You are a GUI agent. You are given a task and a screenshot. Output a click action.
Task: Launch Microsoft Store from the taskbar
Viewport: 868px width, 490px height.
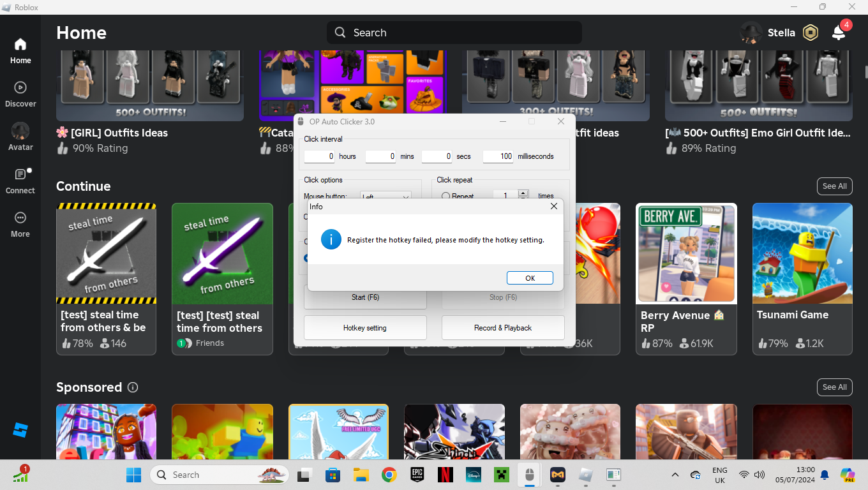tap(333, 475)
